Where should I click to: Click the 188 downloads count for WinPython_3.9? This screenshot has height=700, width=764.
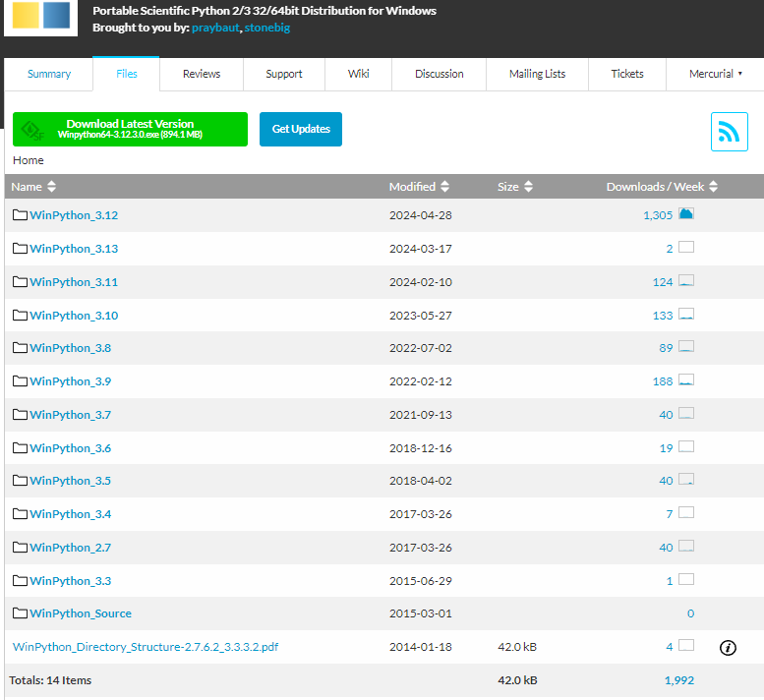click(663, 381)
